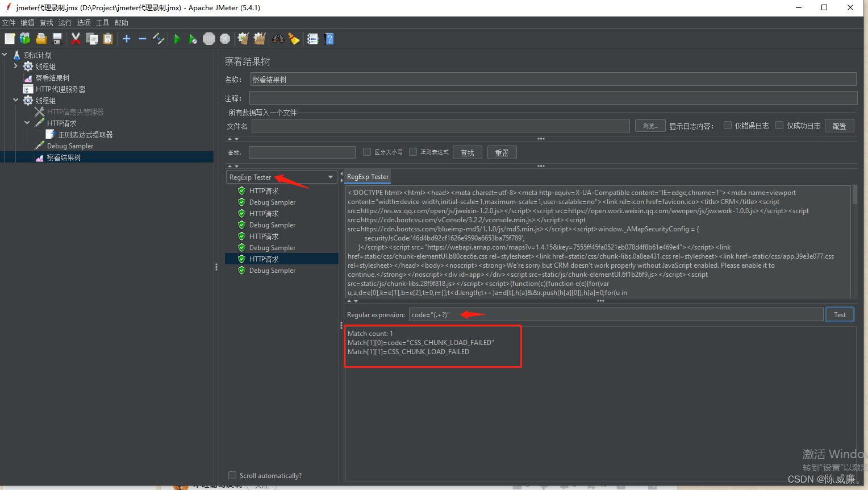
Task: Toggle 仅成功日志 checkbox
Action: [x=779, y=126]
